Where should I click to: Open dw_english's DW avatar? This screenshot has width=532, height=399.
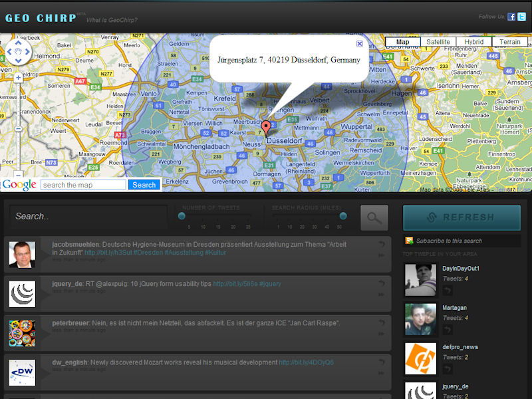[x=22, y=373]
